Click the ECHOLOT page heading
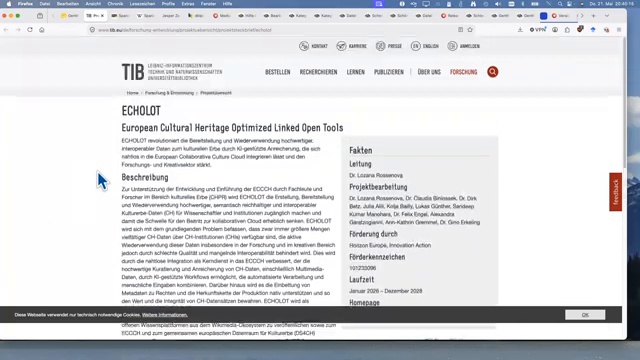This screenshot has width=640, height=360. point(141,111)
